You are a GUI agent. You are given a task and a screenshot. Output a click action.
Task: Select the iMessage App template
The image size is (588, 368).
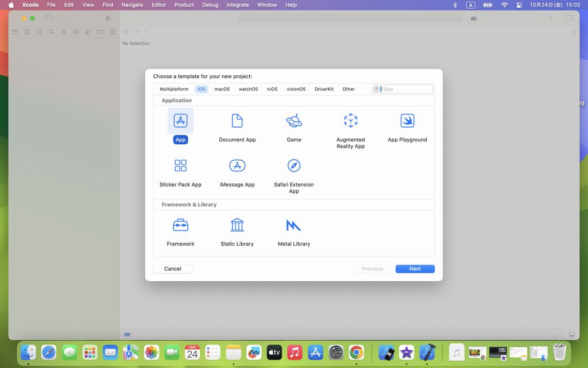[237, 166]
